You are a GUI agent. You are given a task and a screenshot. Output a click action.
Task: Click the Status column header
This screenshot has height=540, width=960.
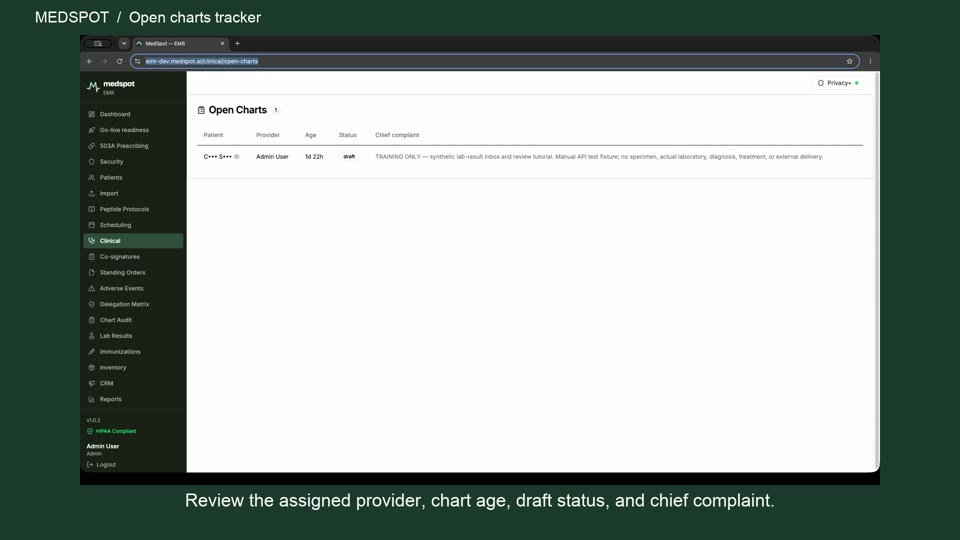(x=347, y=135)
